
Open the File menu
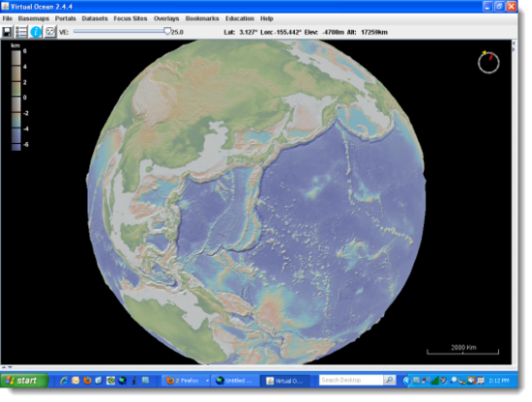click(x=8, y=18)
